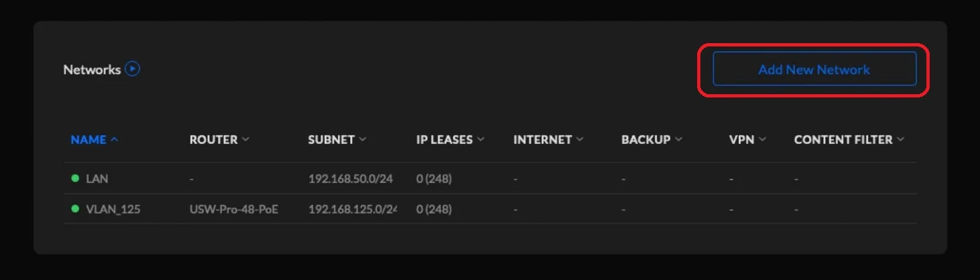Click the play icon next to Networks
The height and width of the screenshot is (280, 980).
coord(133,69)
